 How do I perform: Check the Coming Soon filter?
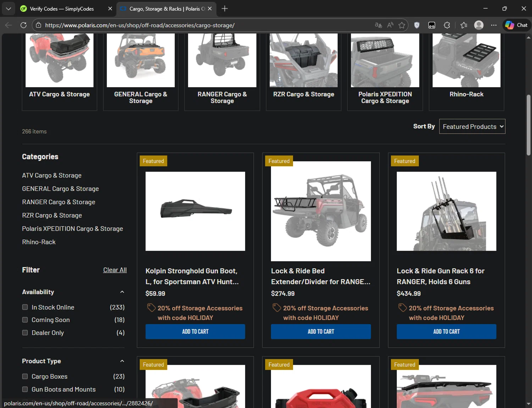click(x=25, y=320)
